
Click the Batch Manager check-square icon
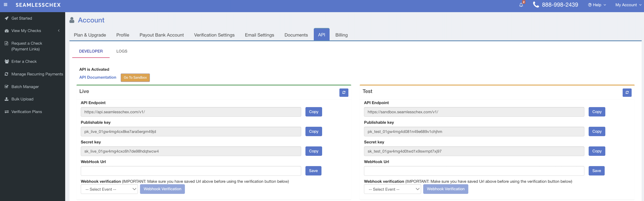coord(7,87)
